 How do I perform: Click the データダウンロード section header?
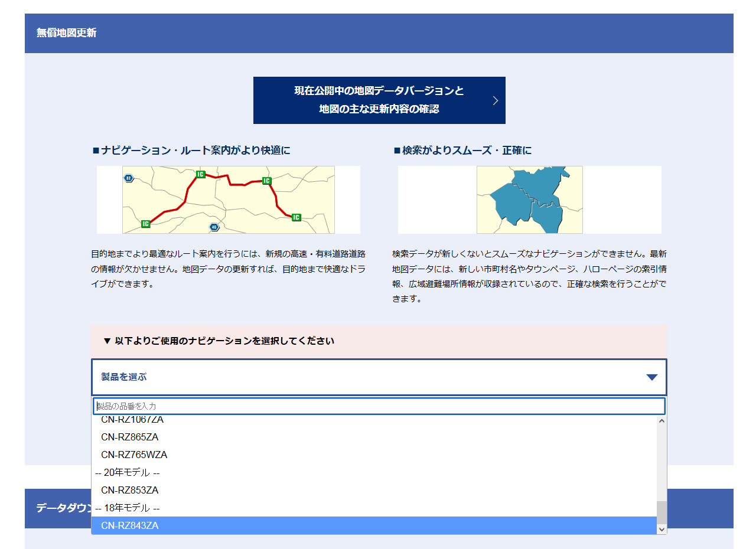(379, 508)
